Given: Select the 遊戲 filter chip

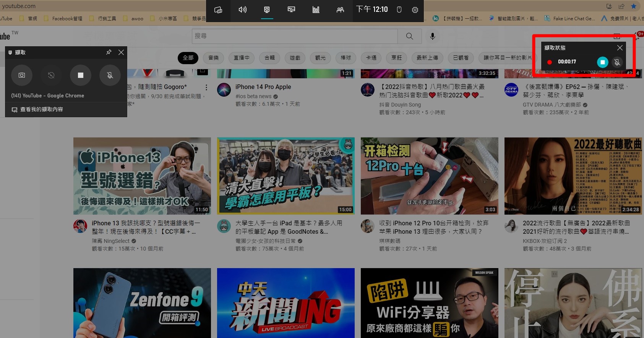Looking at the screenshot, I should tap(295, 58).
